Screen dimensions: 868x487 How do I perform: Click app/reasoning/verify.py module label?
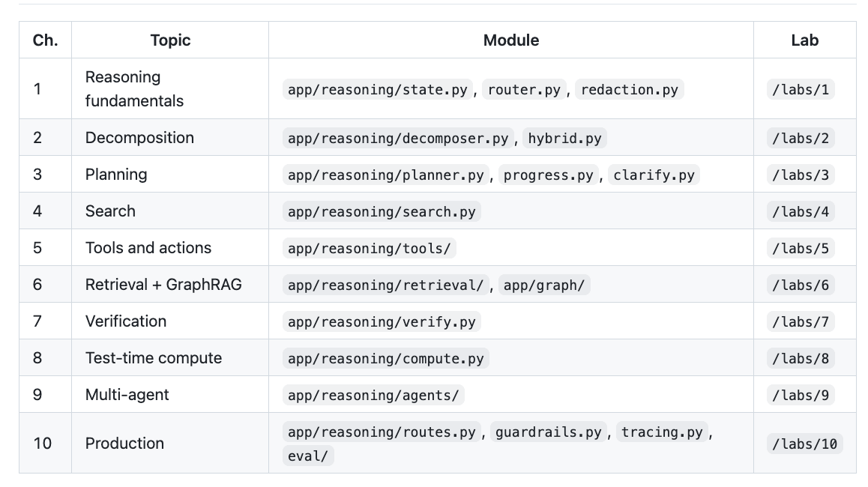(x=382, y=321)
